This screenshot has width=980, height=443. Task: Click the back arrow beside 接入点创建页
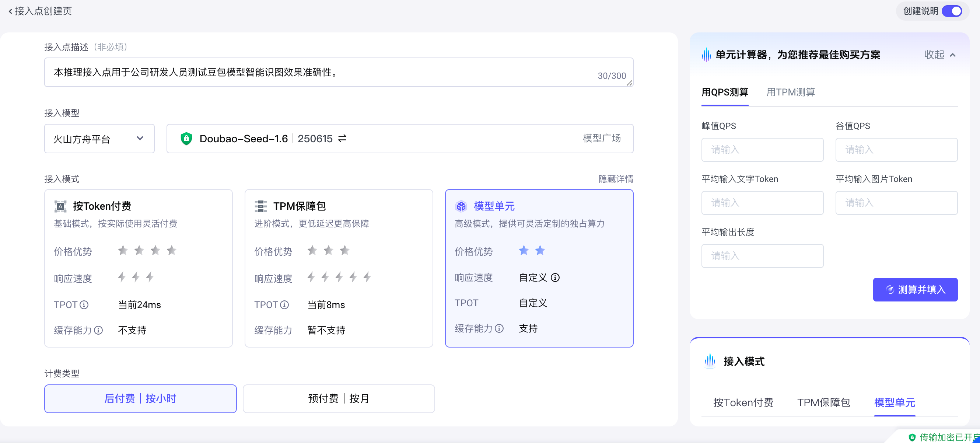tap(10, 11)
